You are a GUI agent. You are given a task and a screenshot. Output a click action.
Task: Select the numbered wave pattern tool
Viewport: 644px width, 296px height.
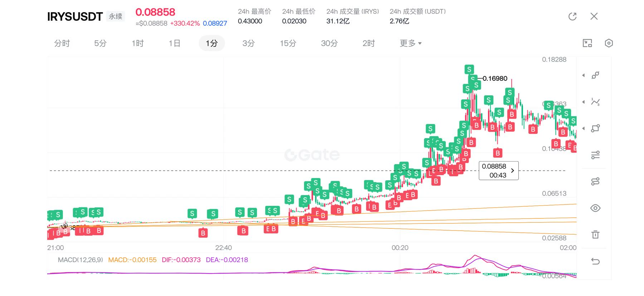pyautogui.click(x=595, y=102)
